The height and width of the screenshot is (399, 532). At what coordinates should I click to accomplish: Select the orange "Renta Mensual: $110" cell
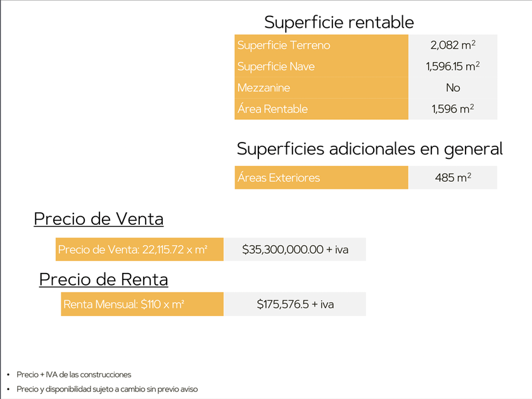tap(142, 305)
